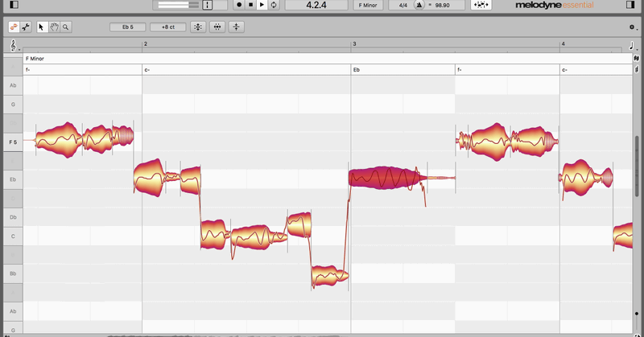Screen dimensions: 644x337
Task: Click the input level meter
Action: [178, 5]
